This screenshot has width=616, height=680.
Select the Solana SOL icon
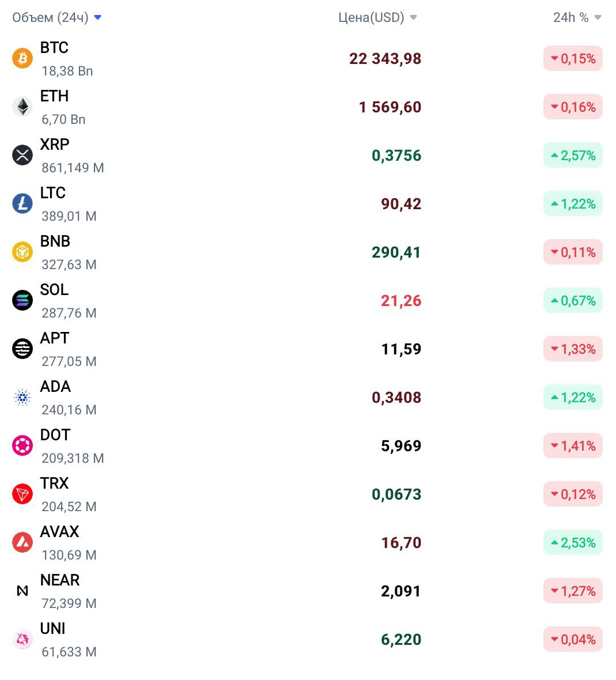(x=22, y=300)
